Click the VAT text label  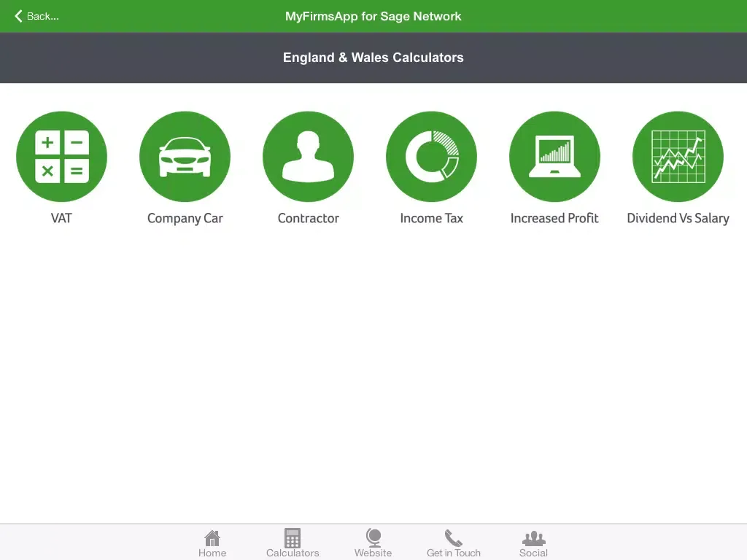(61, 218)
